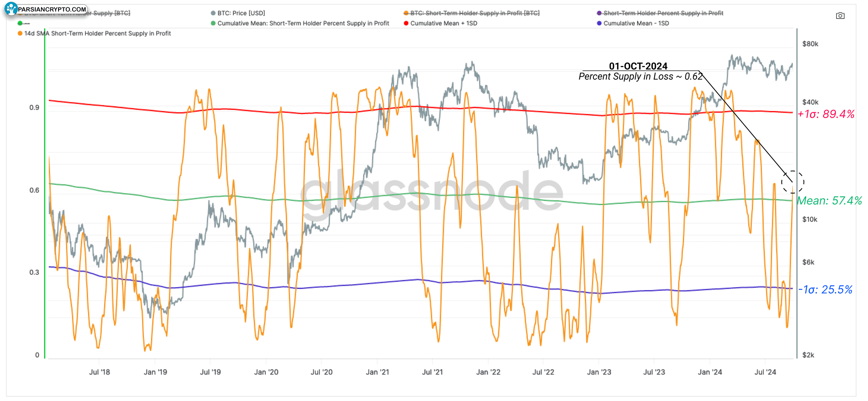
Task: Click the $2k price axis label
Action: 808,355
